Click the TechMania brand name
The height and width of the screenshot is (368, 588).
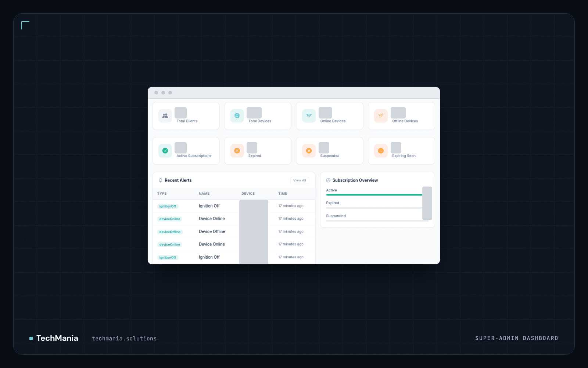pyautogui.click(x=57, y=338)
